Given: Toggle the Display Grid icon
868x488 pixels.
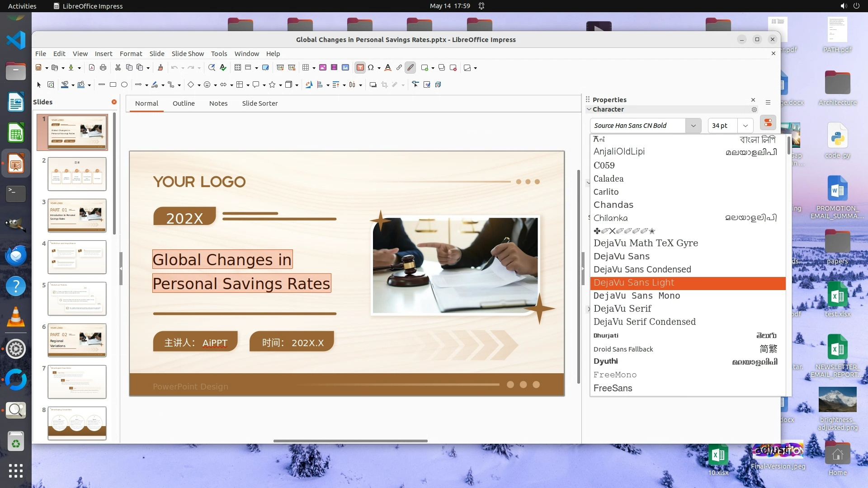Looking at the screenshot, I should pyautogui.click(x=238, y=68).
